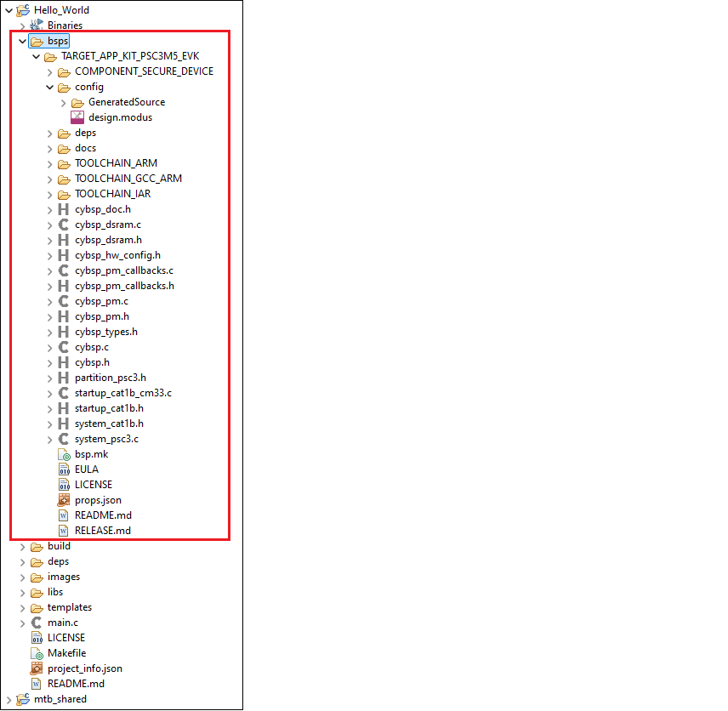
Task: Collapse the bsps folder
Action: 22,41
